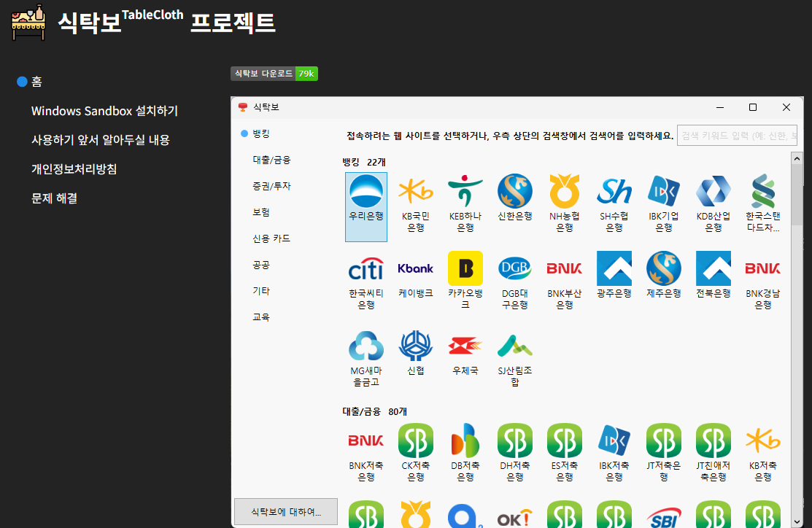Open Windows Sandbox 설치하기 page
Screen dimensions: 812x528
pos(104,111)
